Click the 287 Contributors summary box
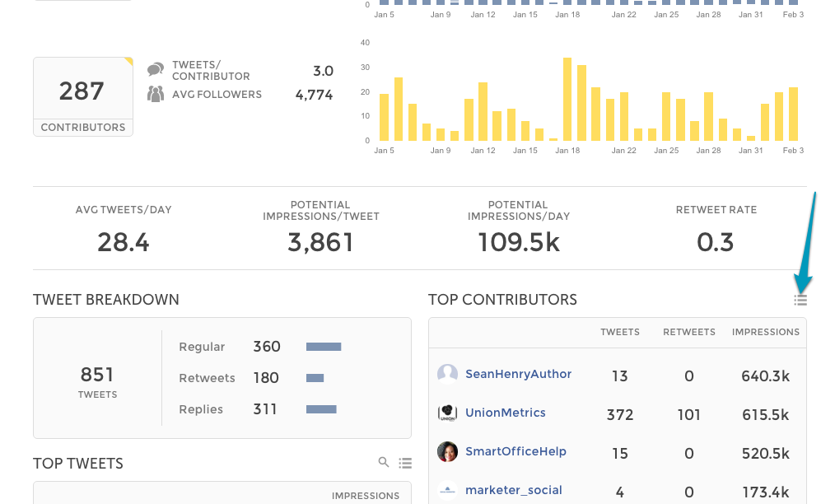The image size is (835, 504). point(82,96)
